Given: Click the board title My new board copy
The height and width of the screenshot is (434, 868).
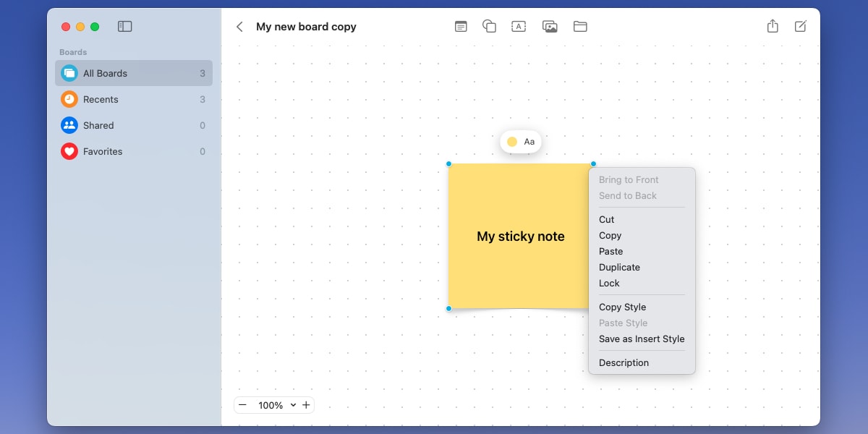Looking at the screenshot, I should click(306, 27).
